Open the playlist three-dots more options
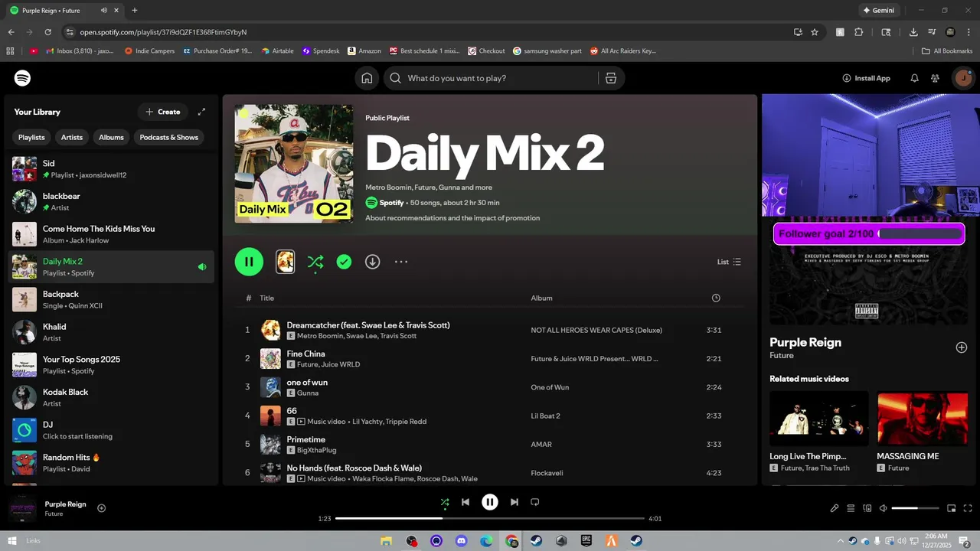980x551 pixels. tap(401, 262)
